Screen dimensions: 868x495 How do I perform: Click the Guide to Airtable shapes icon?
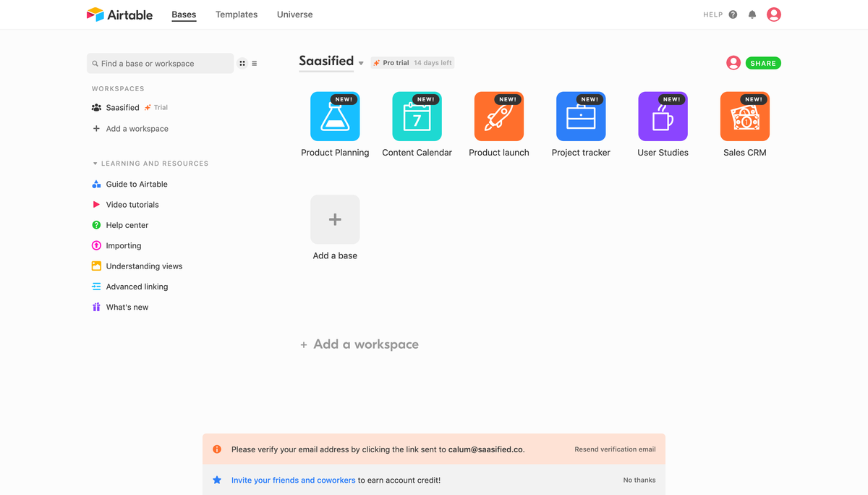click(96, 184)
